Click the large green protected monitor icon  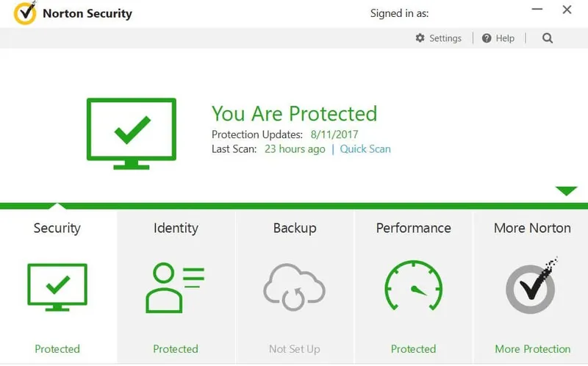(132, 134)
